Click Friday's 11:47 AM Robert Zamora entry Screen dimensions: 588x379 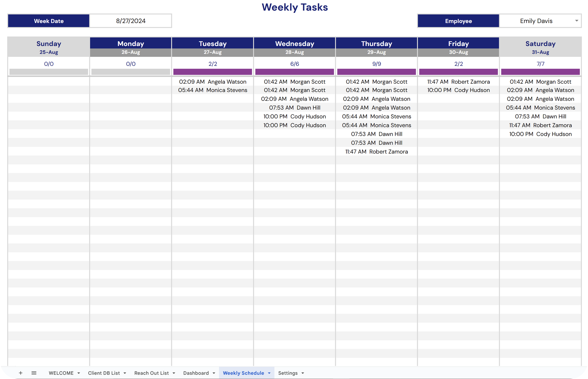(458, 82)
